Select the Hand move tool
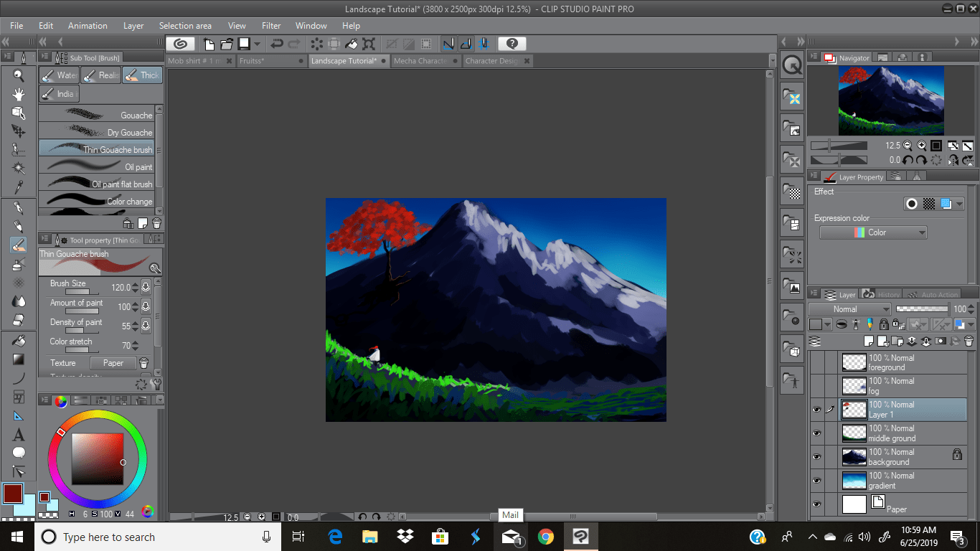This screenshot has height=551, width=980. pos(19,94)
